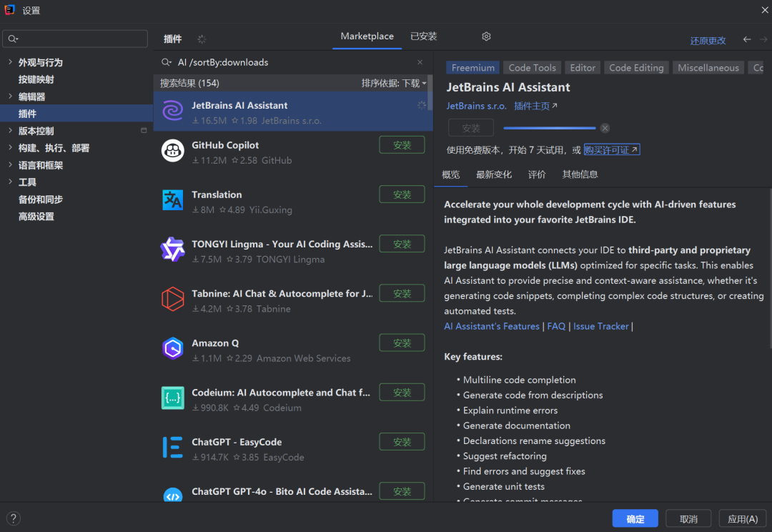Install the GitHub Copilot plugin

[x=402, y=145]
